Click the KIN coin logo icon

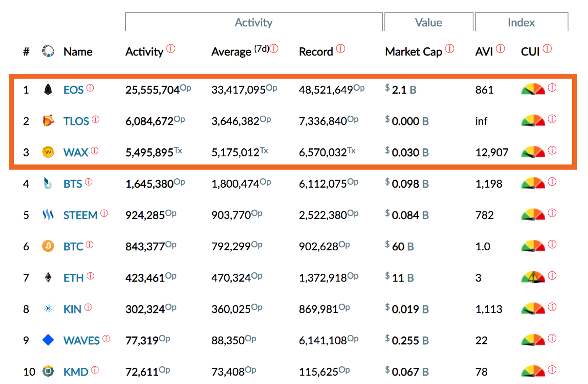[x=48, y=308]
